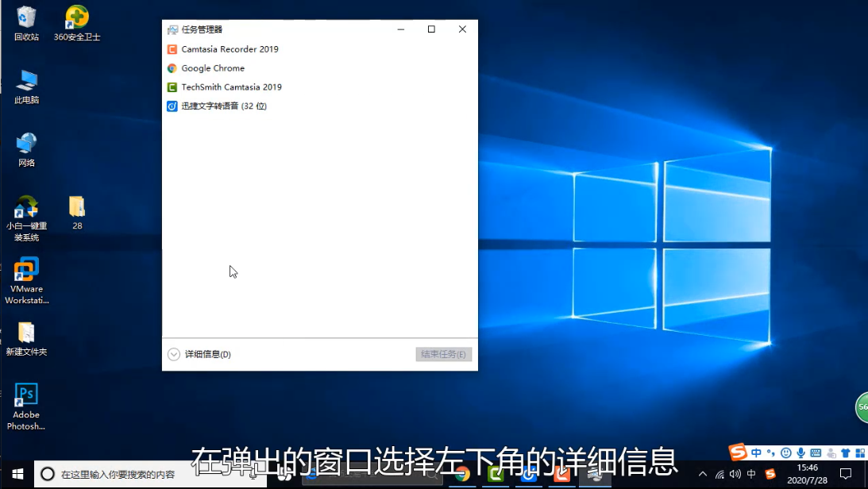
Task: Open the volume control in system tray
Action: (x=735, y=474)
